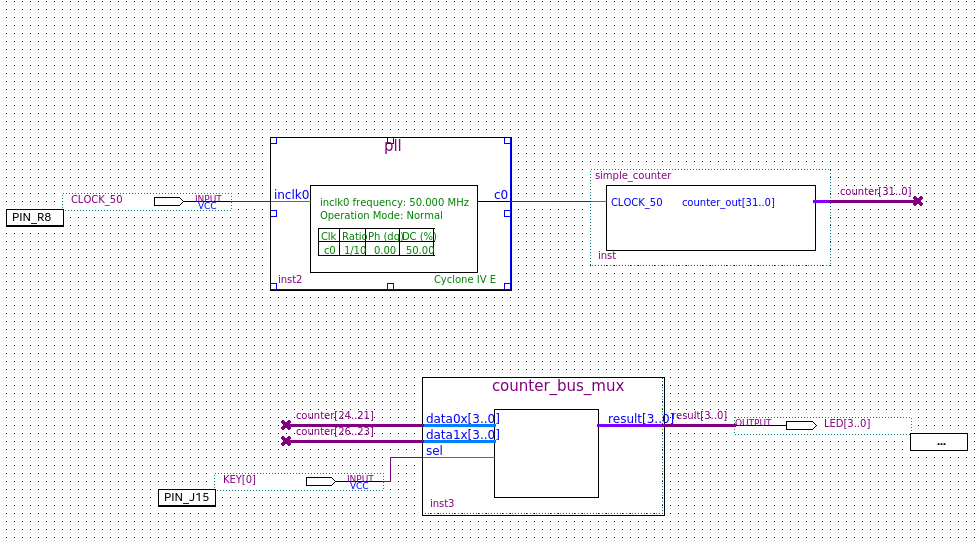Click the sel port of the mux
Screen dimensions: 975x538
(x=434, y=451)
